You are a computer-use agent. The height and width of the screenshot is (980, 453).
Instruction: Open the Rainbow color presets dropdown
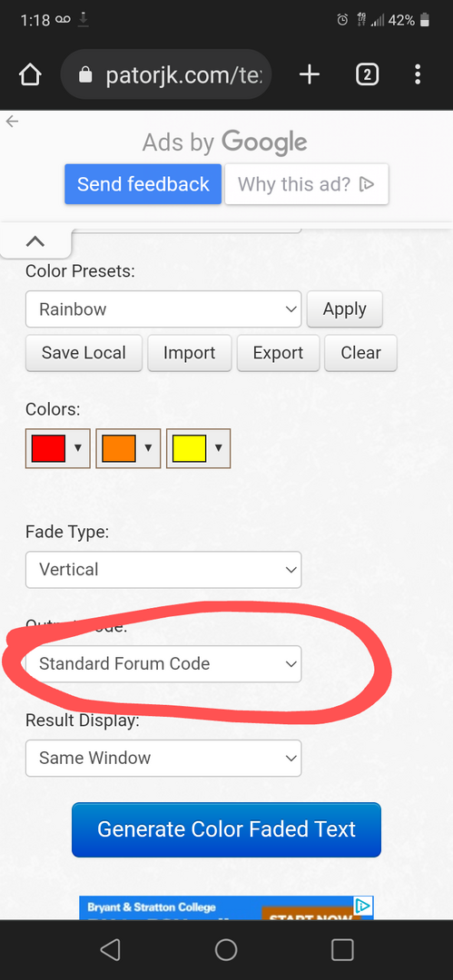(163, 309)
